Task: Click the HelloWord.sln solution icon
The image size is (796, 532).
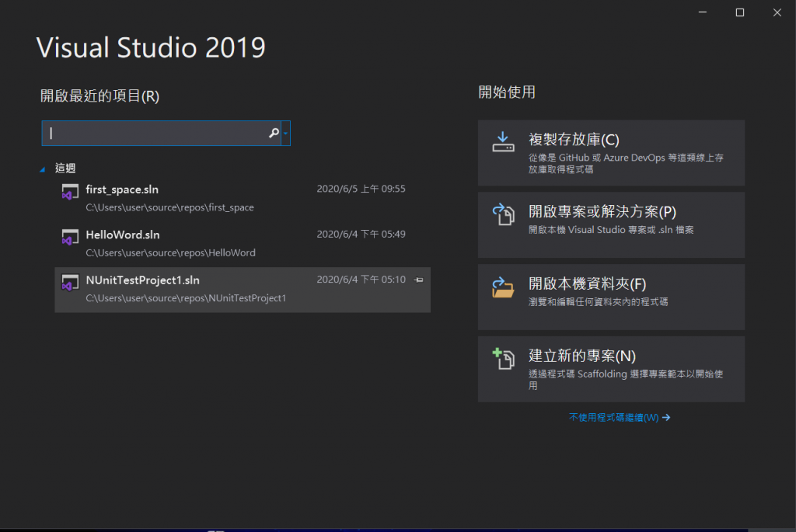Action: [x=70, y=237]
